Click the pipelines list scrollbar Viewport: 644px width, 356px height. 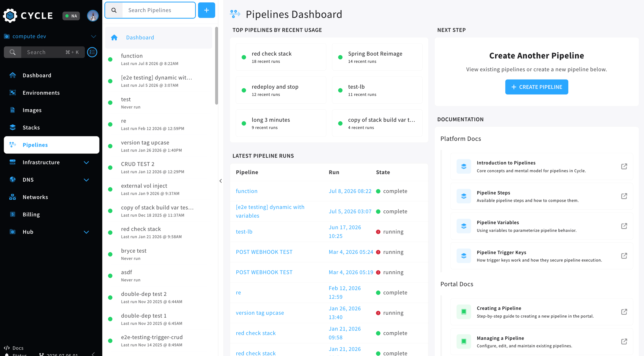click(x=217, y=66)
